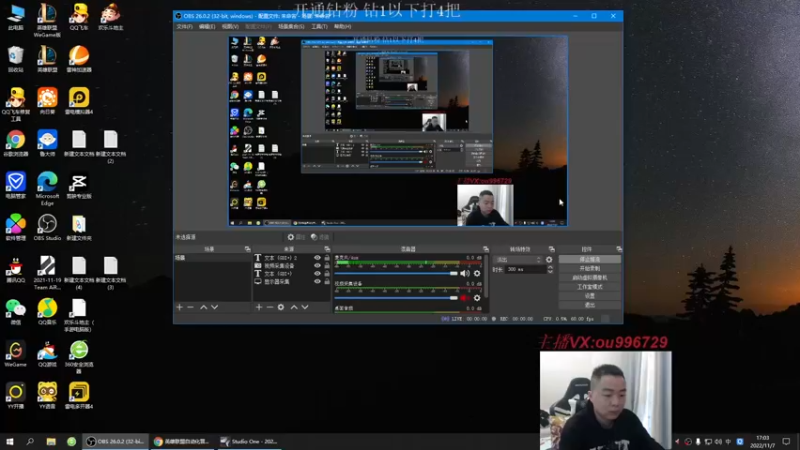The height and width of the screenshot is (450, 800).
Task: Lock the 文本 (GDI+) 2 source
Action: coord(327,258)
